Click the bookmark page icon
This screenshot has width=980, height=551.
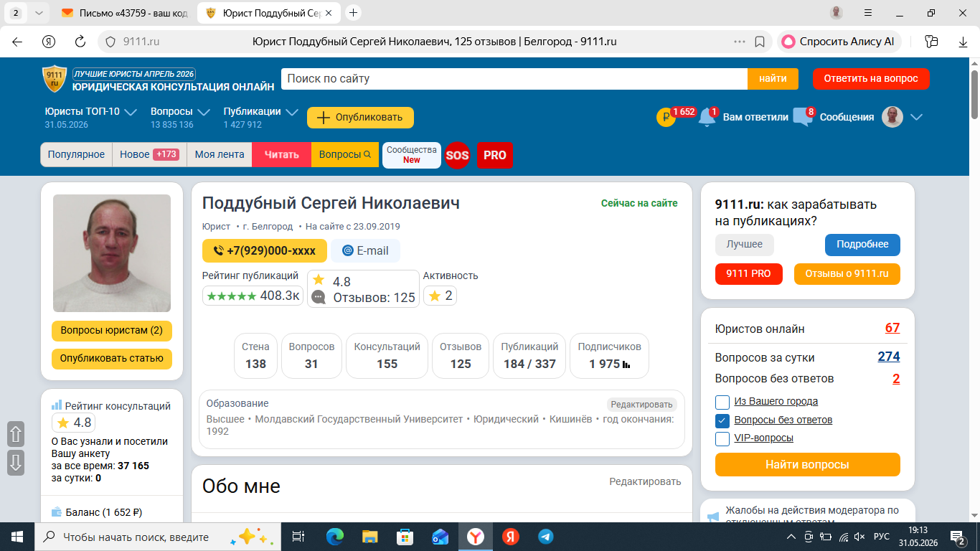pyautogui.click(x=759, y=42)
